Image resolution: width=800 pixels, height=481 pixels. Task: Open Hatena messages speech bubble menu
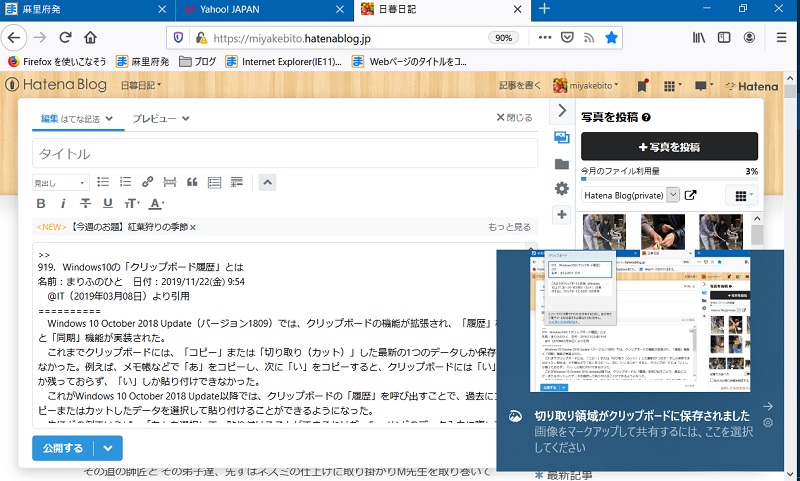[704, 86]
